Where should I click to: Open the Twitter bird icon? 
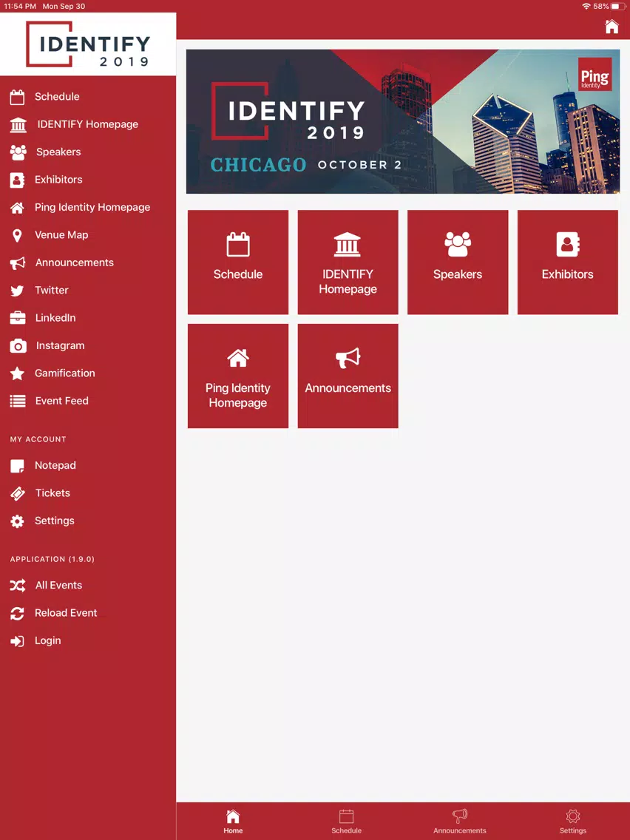point(17,291)
